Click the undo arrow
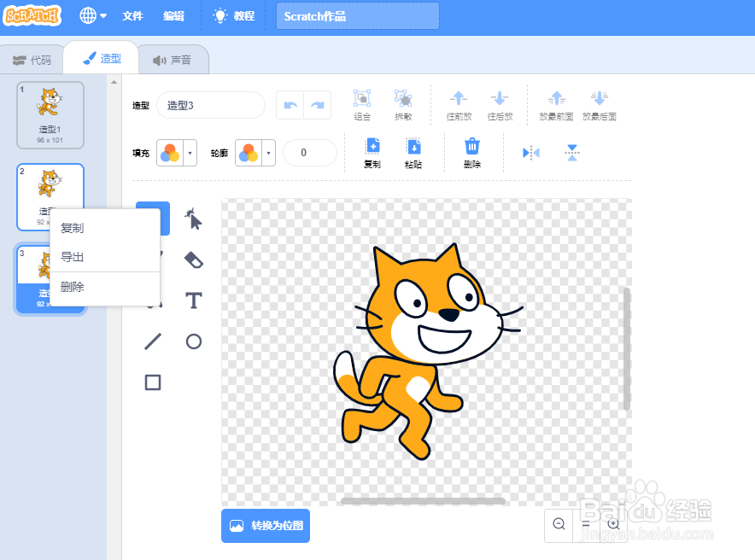 (x=290, y=105)
